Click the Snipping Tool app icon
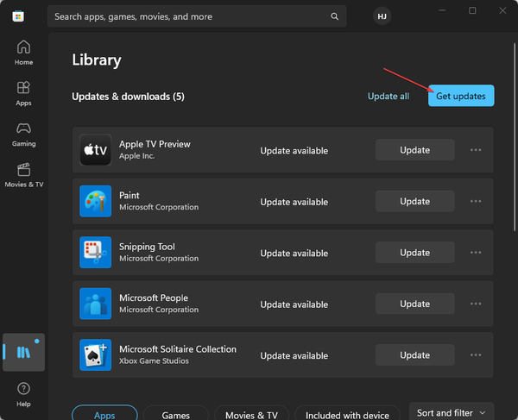This screenshot has width=518, height=420. (x=96, y=253)
